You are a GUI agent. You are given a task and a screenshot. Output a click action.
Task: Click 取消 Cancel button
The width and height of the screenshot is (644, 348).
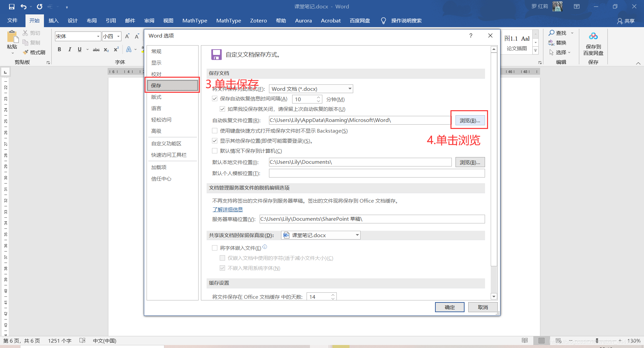tap(483, 307)
